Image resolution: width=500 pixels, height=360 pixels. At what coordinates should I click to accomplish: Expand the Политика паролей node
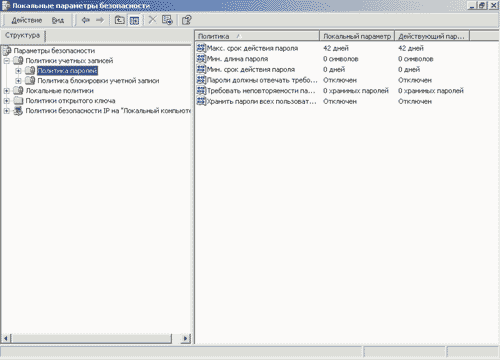18,71
